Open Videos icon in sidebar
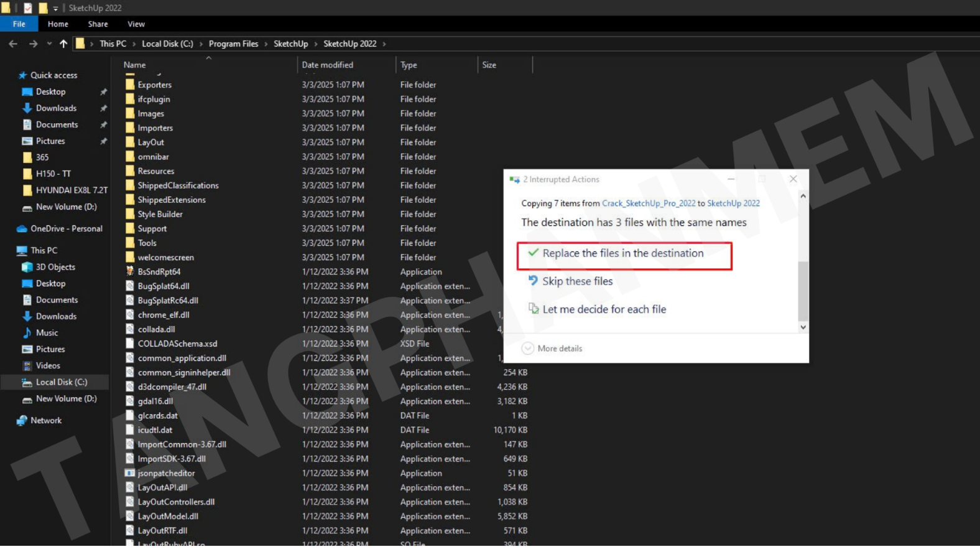Viewport: 980px width, 552px height. coord(27,366)
